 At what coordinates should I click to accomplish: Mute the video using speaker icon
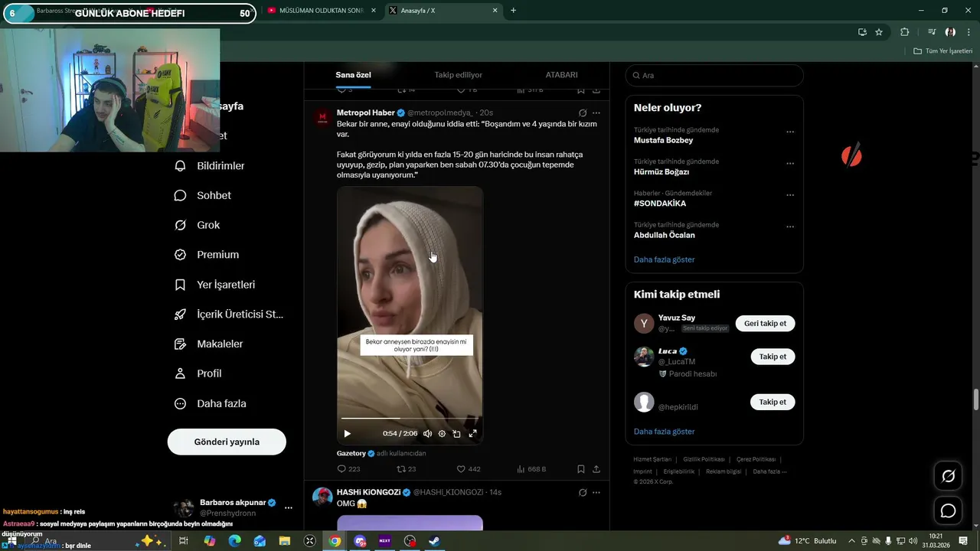click(427, 434)
